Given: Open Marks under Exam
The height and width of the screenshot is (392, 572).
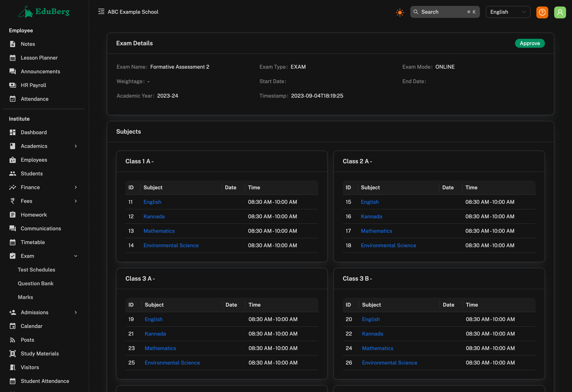Looking at the screenshot, I should [25, 297].
